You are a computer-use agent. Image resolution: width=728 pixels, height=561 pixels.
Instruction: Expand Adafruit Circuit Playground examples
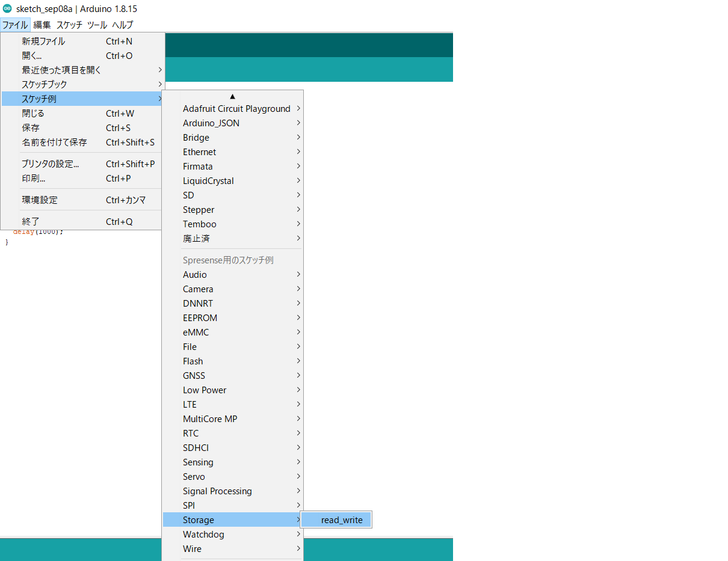click(232, 109)
